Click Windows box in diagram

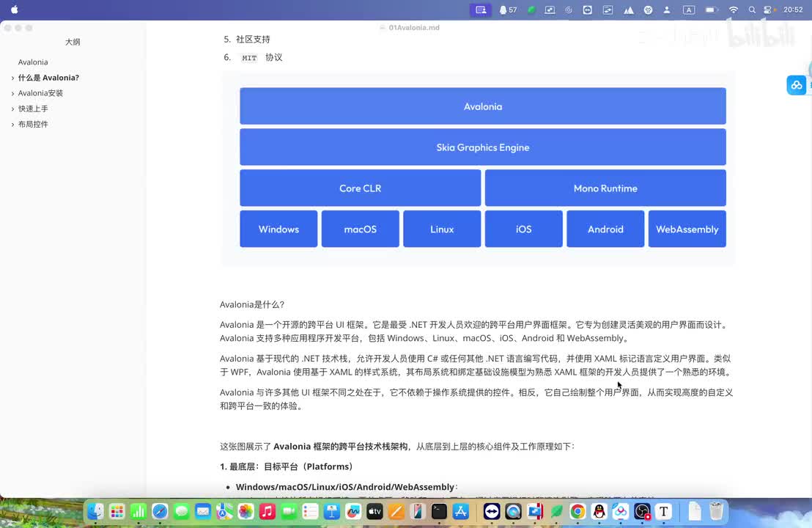[x=278, y=229]
